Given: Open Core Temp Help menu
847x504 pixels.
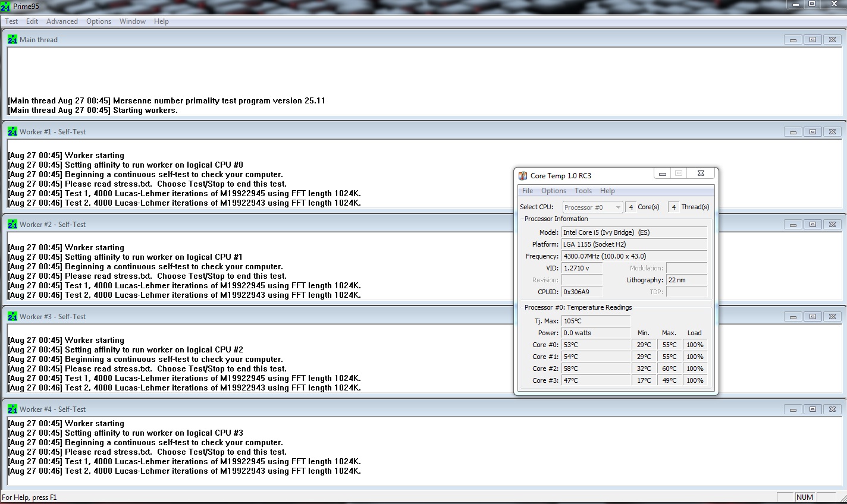Looking at the screenshot, I should pos(607,191).
